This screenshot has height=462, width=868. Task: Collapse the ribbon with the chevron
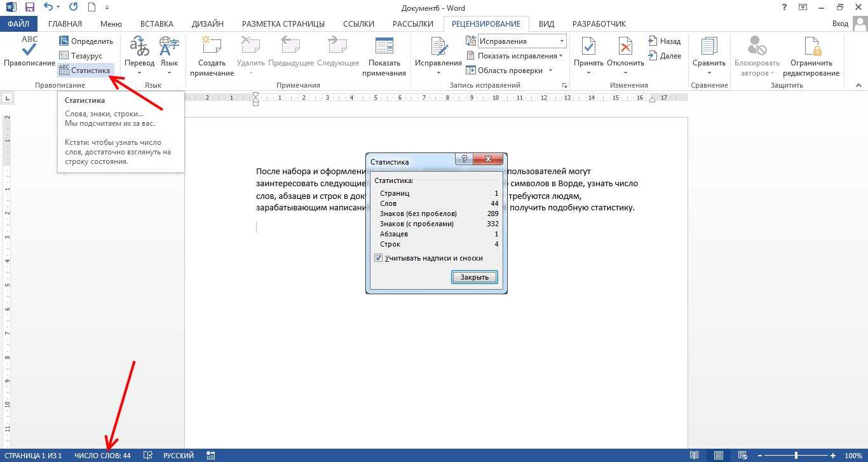858,85
